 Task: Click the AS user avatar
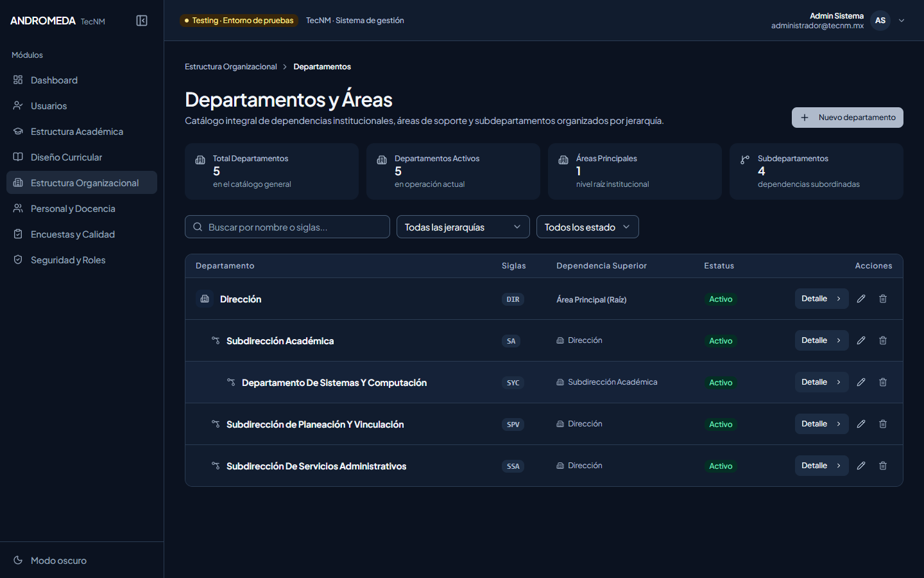coord(880,21)
